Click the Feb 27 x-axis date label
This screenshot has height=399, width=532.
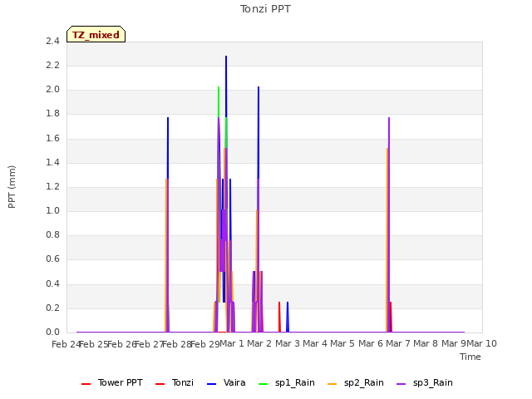150,344
